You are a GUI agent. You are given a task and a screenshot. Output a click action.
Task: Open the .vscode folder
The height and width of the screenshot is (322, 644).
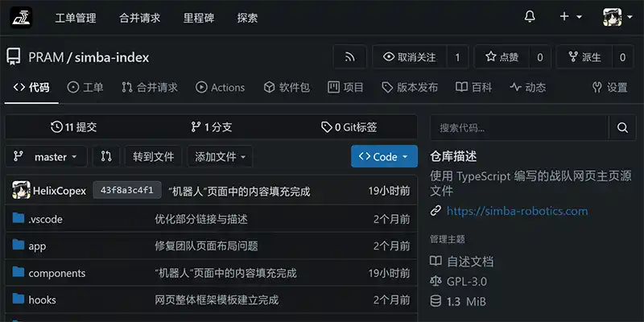46,219
